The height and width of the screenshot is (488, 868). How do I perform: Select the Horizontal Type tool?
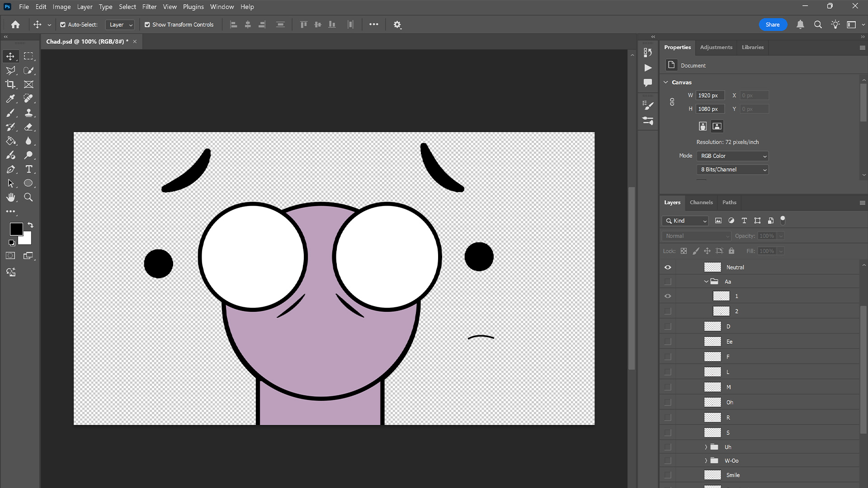pyautogui.click(x=28, y=169)
